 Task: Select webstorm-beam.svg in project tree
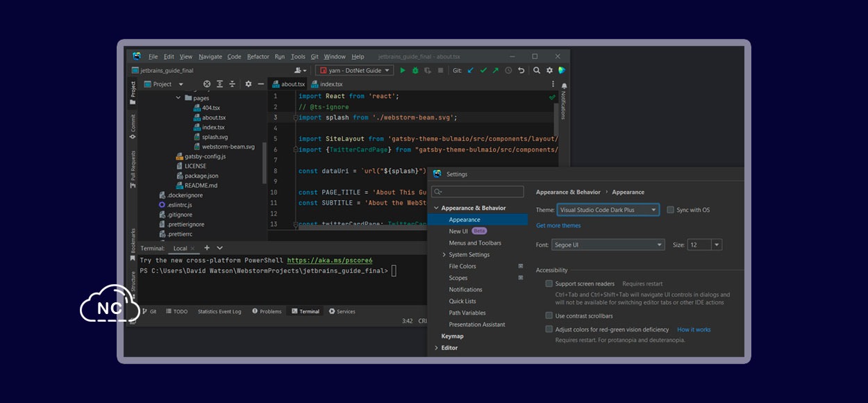pos(224,147)
